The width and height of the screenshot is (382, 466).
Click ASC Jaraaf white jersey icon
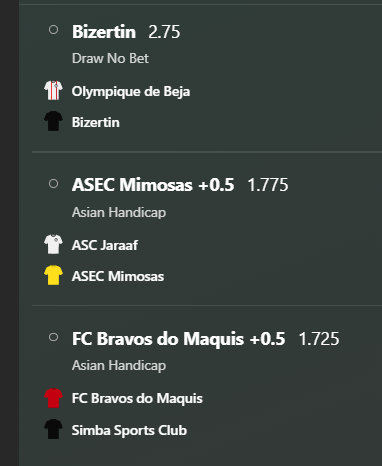[53, 244]
